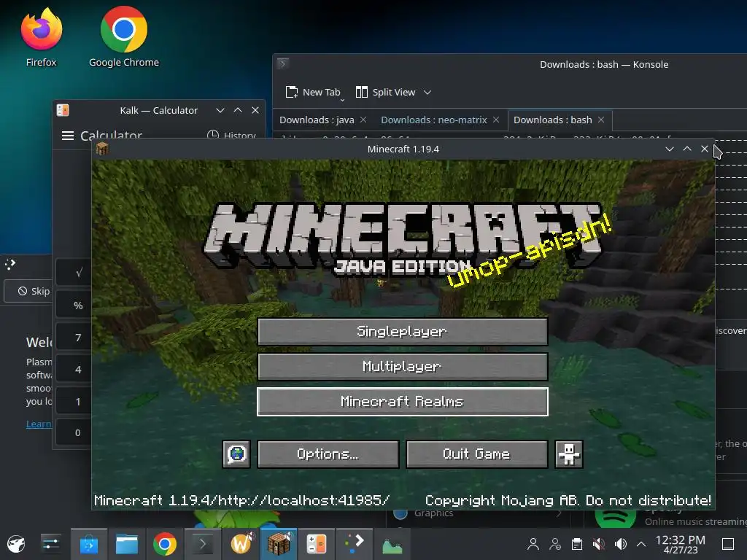Viewport: 747px width, 560px height.
Task: Click the Kalk calculator window icon
Action: point(63,110)
